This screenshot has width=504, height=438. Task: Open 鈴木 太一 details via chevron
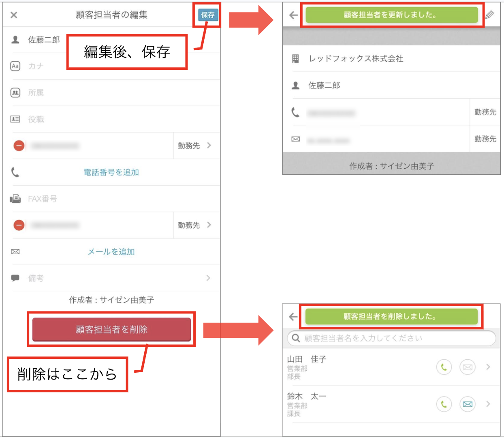pos(488,404)
